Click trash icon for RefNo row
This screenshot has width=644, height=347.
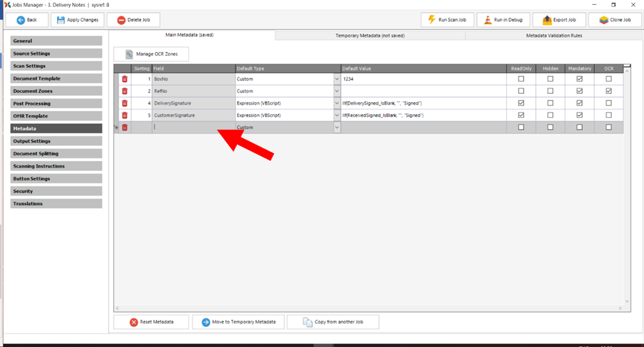124,91
